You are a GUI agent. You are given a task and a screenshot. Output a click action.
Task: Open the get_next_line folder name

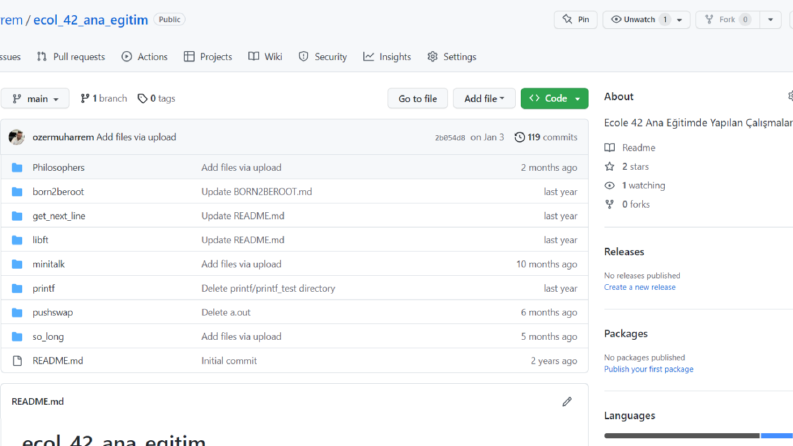[59, 216]
